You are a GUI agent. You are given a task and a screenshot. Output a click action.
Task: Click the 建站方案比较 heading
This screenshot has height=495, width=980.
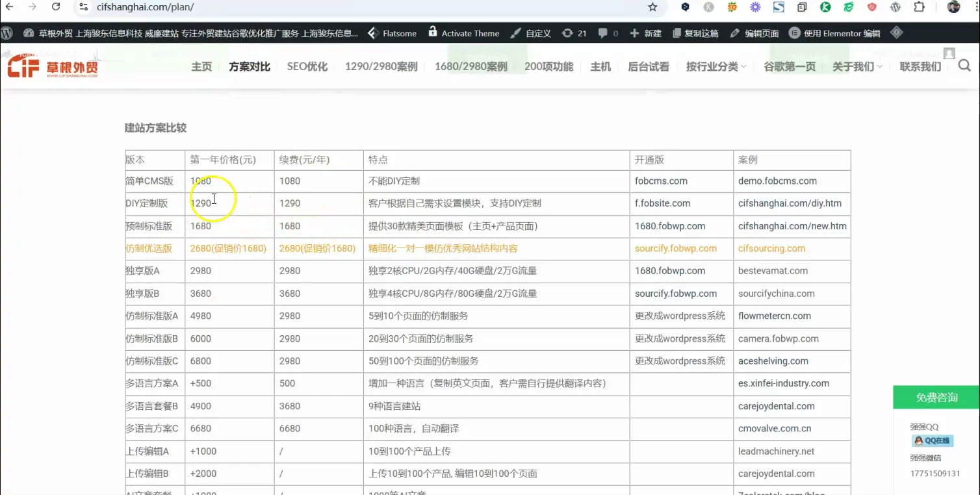(x=155, y=128)
